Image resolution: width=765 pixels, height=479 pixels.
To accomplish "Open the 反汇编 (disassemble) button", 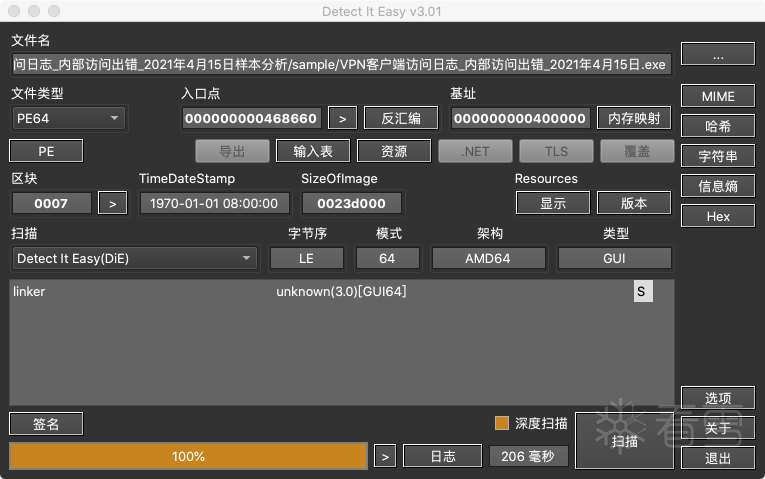I will 401,118.
